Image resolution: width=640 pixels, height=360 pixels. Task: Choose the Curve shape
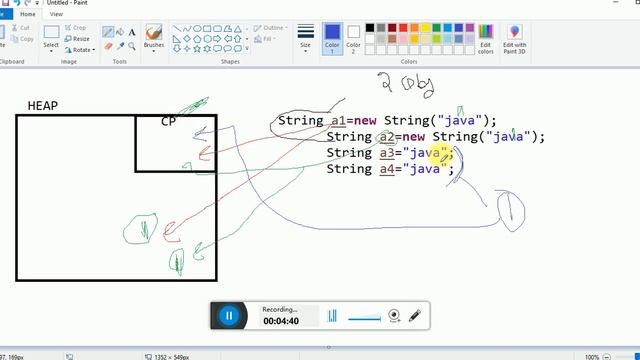point(187,29)
